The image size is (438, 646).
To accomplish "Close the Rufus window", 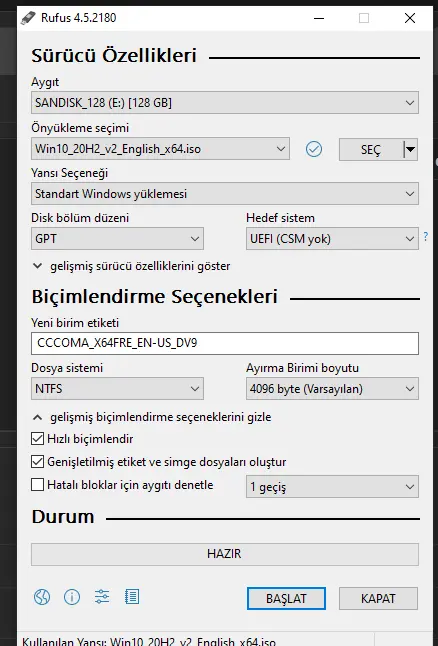I will [x=410, y=18].
